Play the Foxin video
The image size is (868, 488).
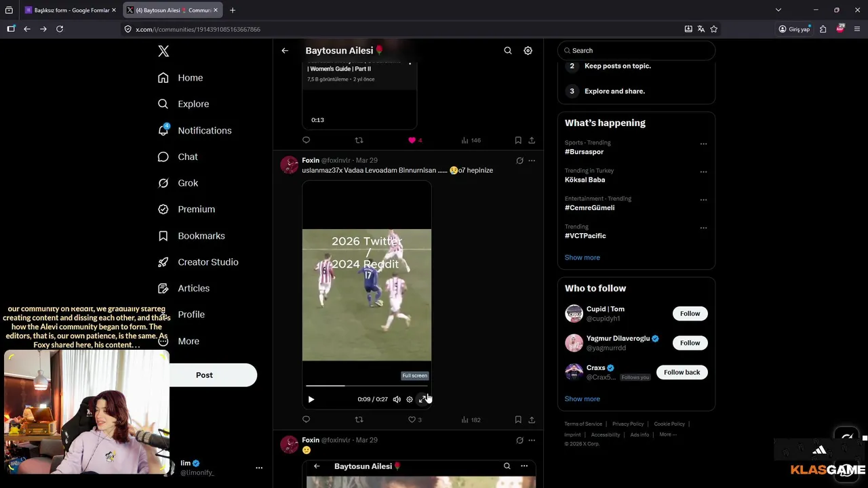click(311, 399)
